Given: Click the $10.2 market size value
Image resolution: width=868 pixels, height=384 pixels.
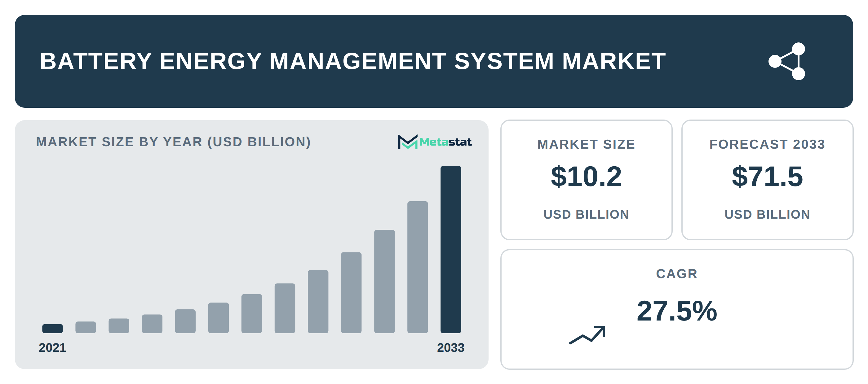Looking at the screenshot, I should tap(586, 176).
